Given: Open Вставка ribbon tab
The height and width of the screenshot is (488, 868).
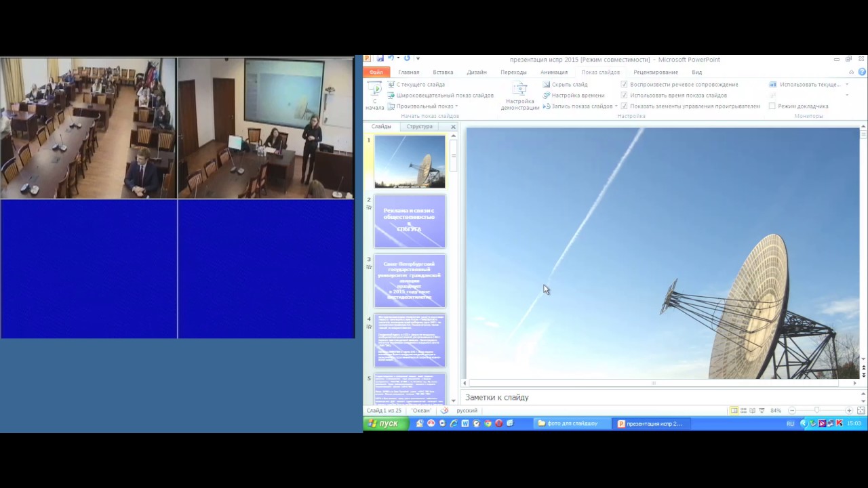Looking at the screenshot, I should coord(443,72).
